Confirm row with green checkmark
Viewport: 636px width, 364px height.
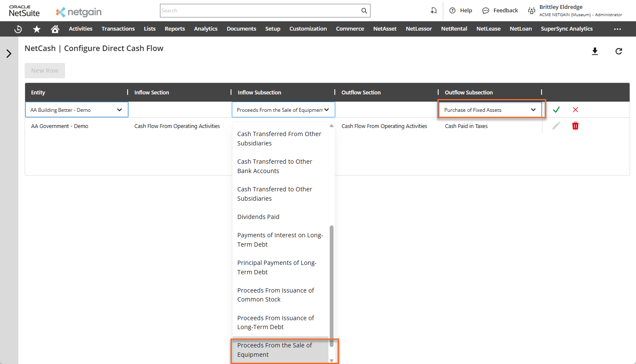[556, 110]
